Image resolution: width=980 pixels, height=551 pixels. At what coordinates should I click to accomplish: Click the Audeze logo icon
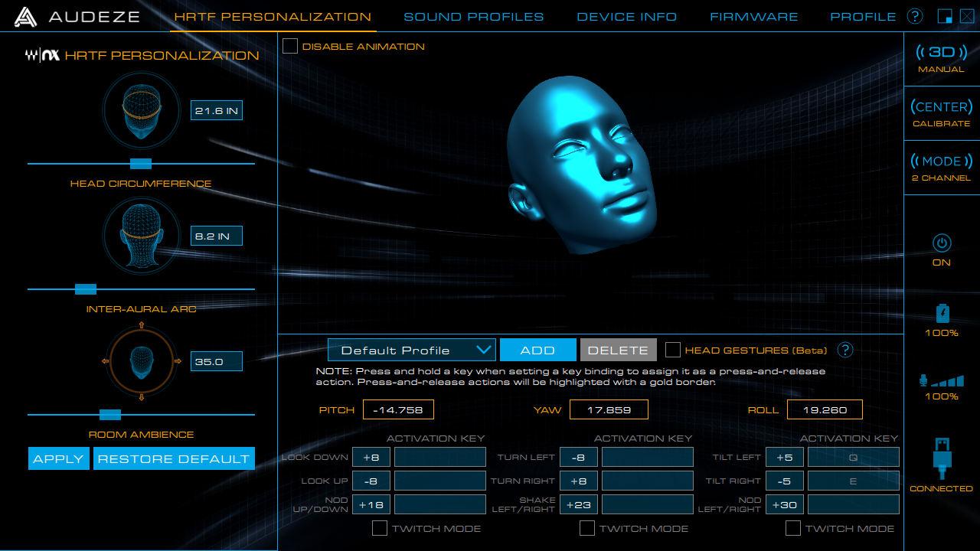click(x=26, y=17)
